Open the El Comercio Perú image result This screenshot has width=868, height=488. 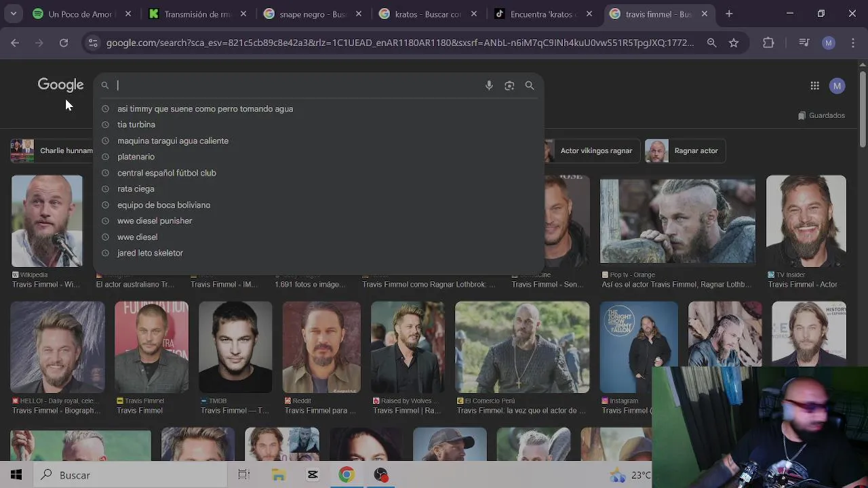tap(522, 347)
